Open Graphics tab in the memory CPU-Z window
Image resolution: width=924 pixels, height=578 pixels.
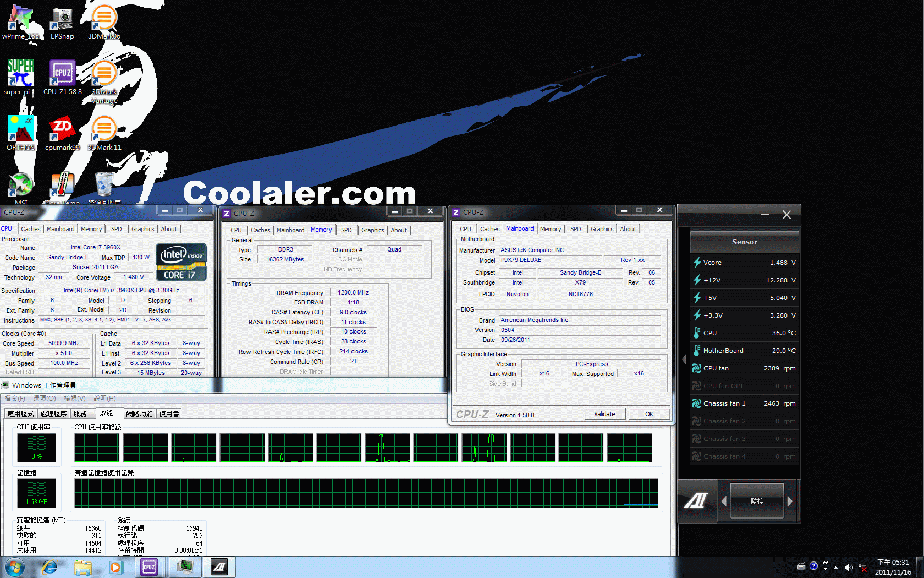[373, 230]
